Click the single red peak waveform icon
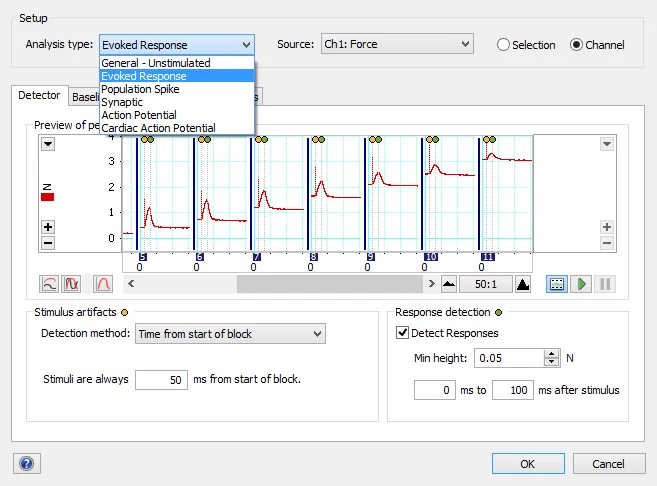657x486 pixels. (x=103, y=284)
